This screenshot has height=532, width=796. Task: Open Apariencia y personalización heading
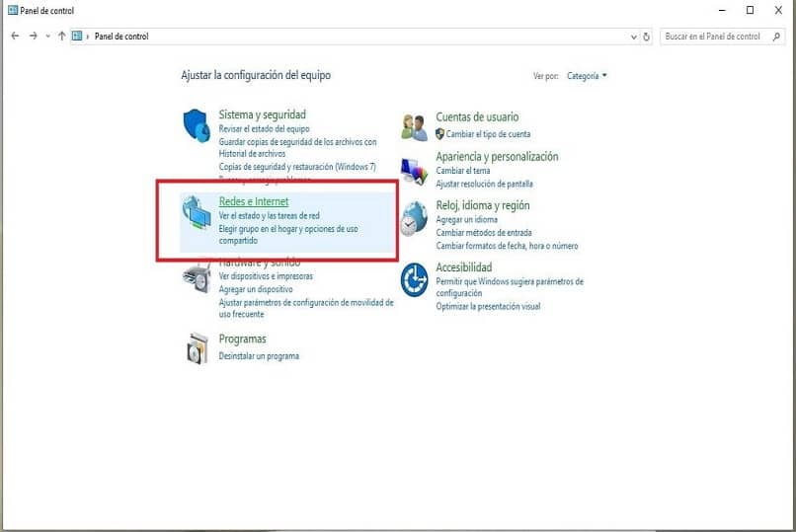(x=497, y=157)
